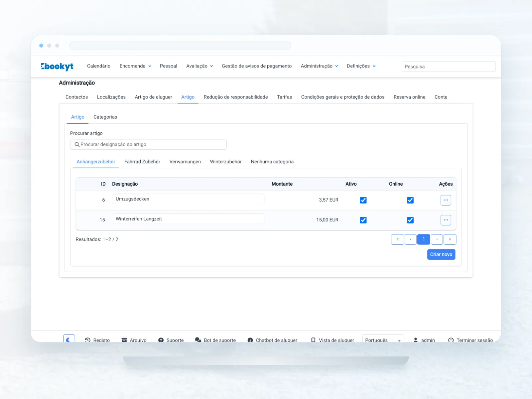Open Bot de suporte chat
The height and width of the screenshot is (399, 532).
click(x=215, y=340)
